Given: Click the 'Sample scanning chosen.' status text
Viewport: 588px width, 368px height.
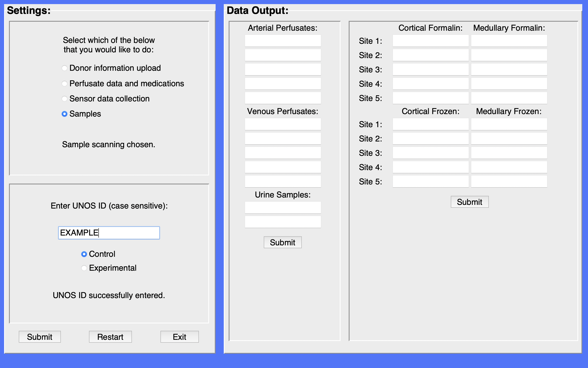Looking at the screenshot, I should click(x=109, y=144).
